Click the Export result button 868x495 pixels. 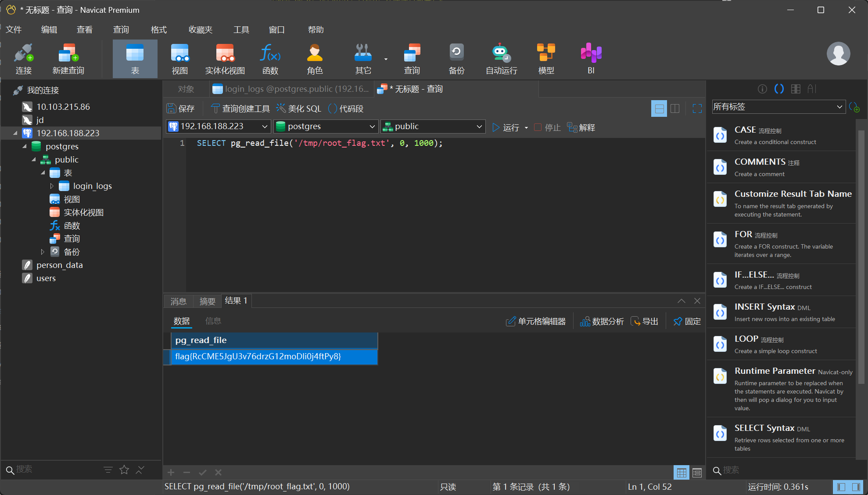click(x=645, y=322)
